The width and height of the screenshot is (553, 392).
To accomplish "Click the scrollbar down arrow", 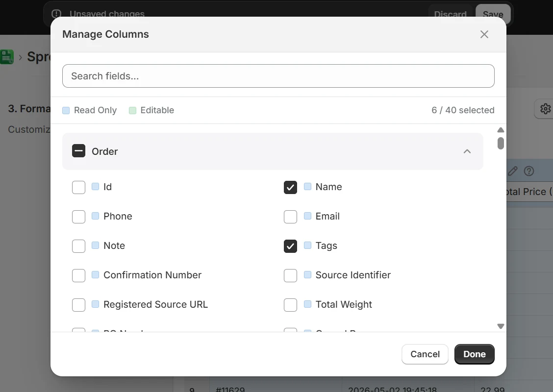I will click(x=501, y=326).
